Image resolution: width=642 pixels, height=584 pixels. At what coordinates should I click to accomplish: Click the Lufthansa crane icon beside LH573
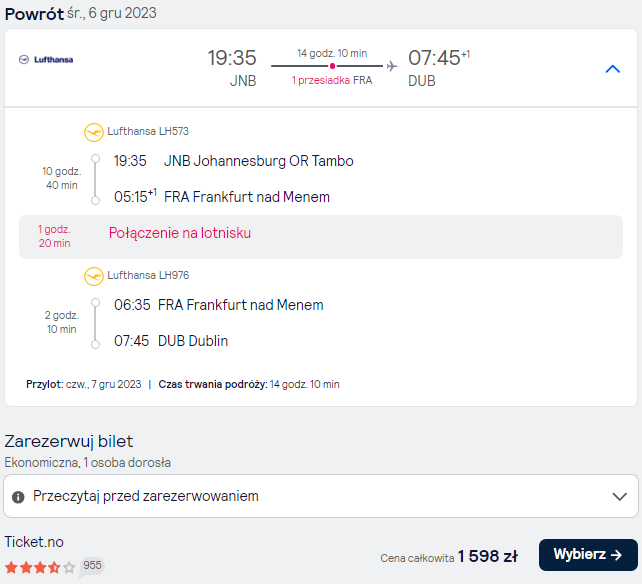click(94, 132)
